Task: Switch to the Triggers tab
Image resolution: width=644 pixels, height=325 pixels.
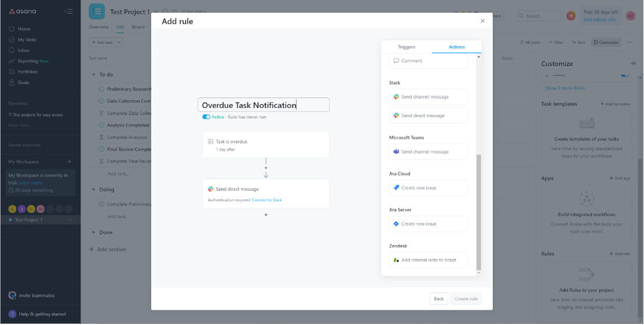Action: (406, 47)
